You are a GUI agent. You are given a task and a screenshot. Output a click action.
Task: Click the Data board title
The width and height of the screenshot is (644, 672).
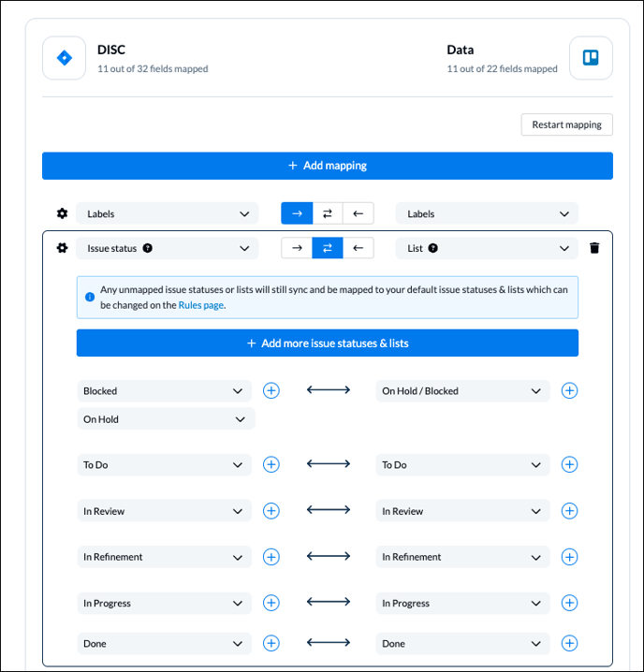click(x=461, y=50)
